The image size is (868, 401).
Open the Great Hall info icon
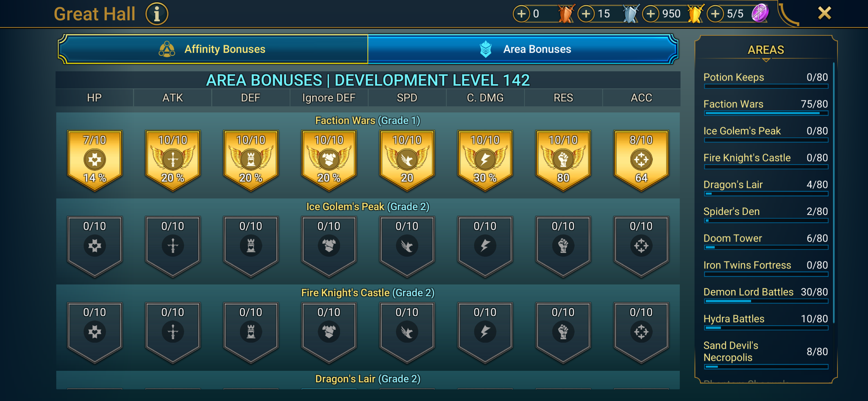pyautogui.click(x=157, y=14)
